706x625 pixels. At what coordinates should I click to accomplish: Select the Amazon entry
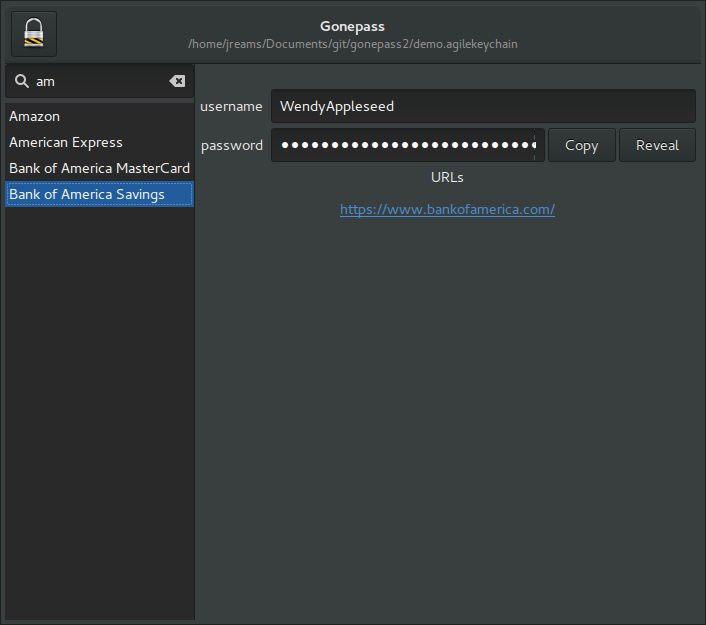100,116
